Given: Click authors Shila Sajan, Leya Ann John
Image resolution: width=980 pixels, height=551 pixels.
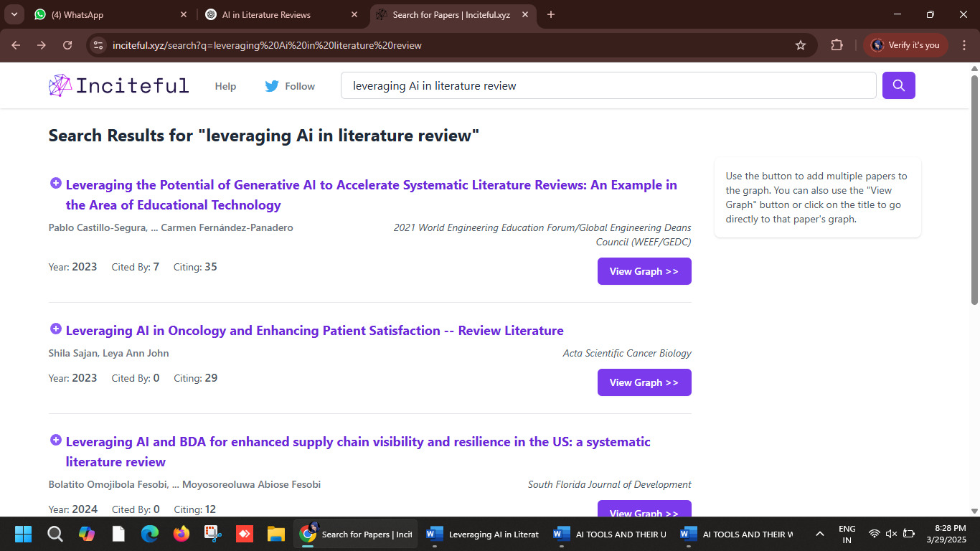Looking at the screenshot, I should 109,353.
